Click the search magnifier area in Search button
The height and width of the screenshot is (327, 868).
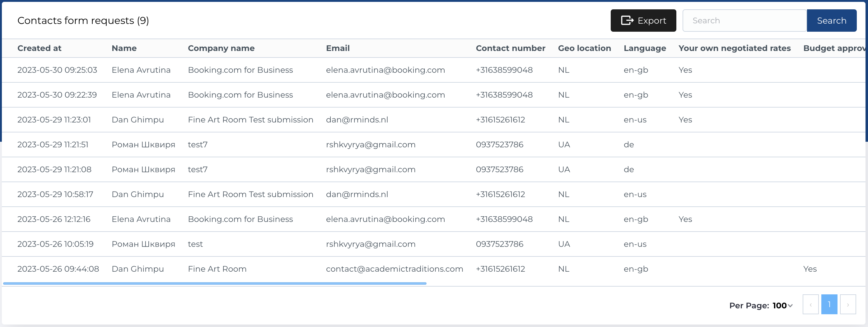[831, 20]
